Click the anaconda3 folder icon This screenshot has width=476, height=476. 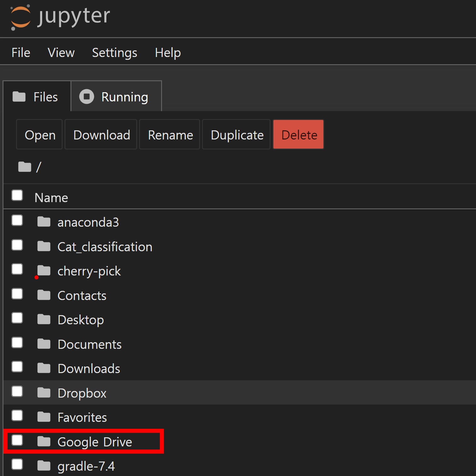click(44, 222)
